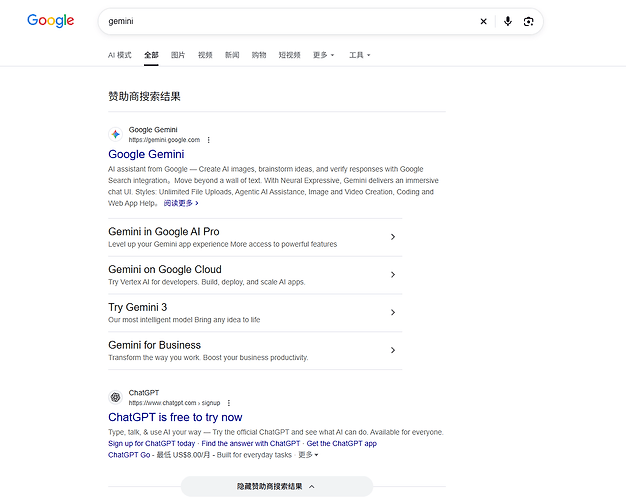
Task: Open the ChatGPT is free to try now result
Action: [x=175, y=417]
